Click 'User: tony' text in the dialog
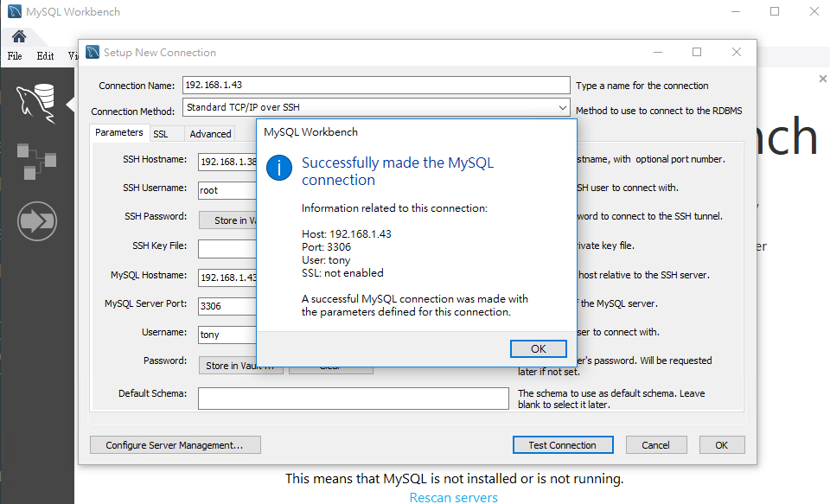The height and width of the screenshot is (504, 830). [x=326, y=260]
